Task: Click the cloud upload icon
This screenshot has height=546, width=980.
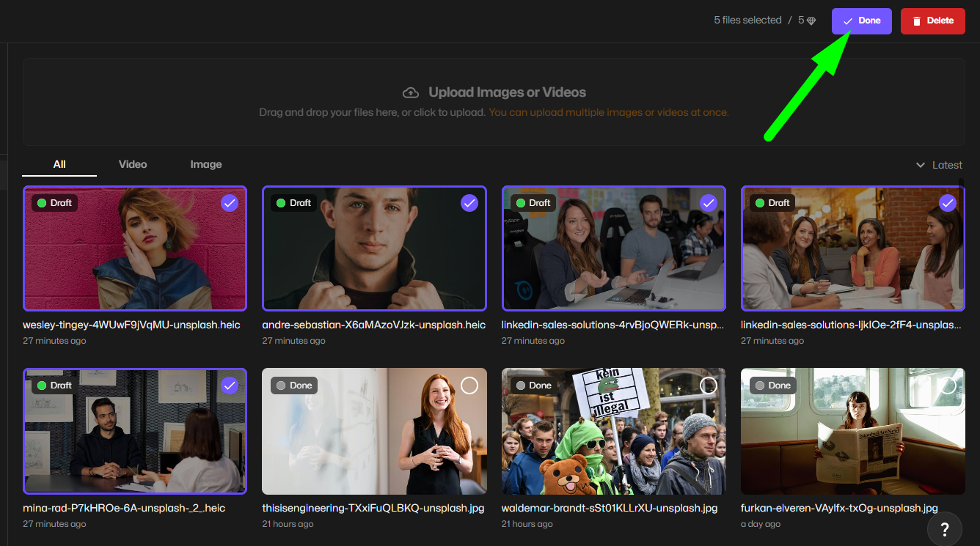Action: click(x=411, y=92)
